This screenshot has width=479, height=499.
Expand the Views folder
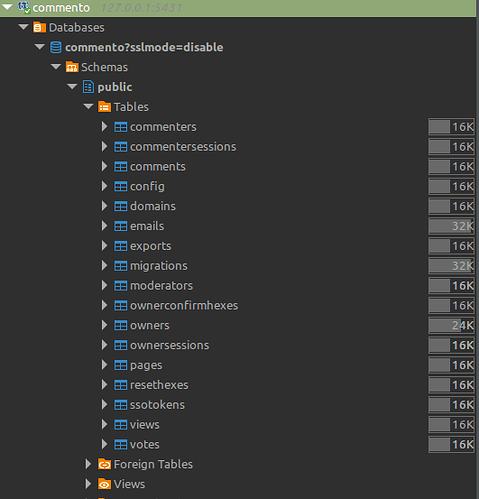[88, 484]
